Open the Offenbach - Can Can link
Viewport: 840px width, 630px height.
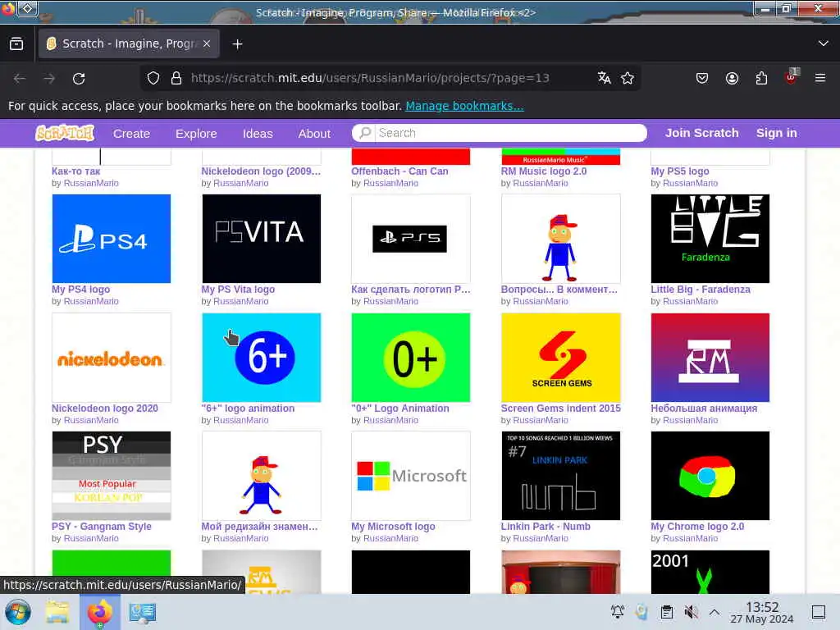coord(399,171)
